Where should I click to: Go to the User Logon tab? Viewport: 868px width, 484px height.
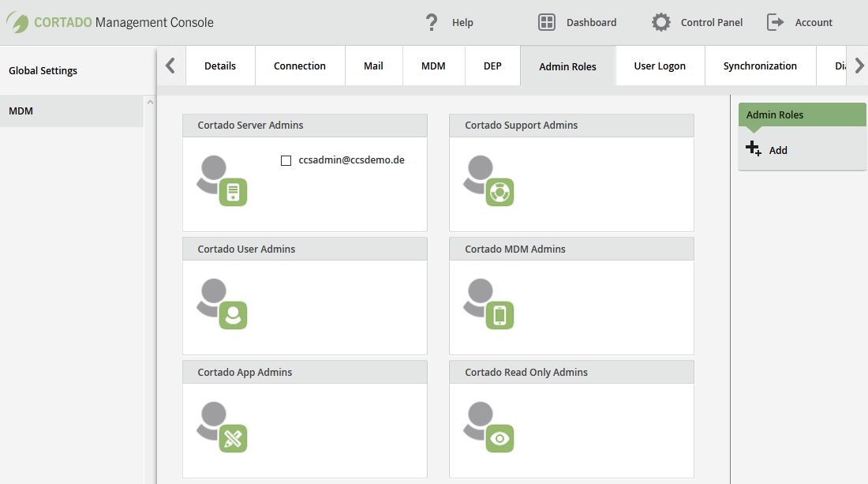pos(660,66)
